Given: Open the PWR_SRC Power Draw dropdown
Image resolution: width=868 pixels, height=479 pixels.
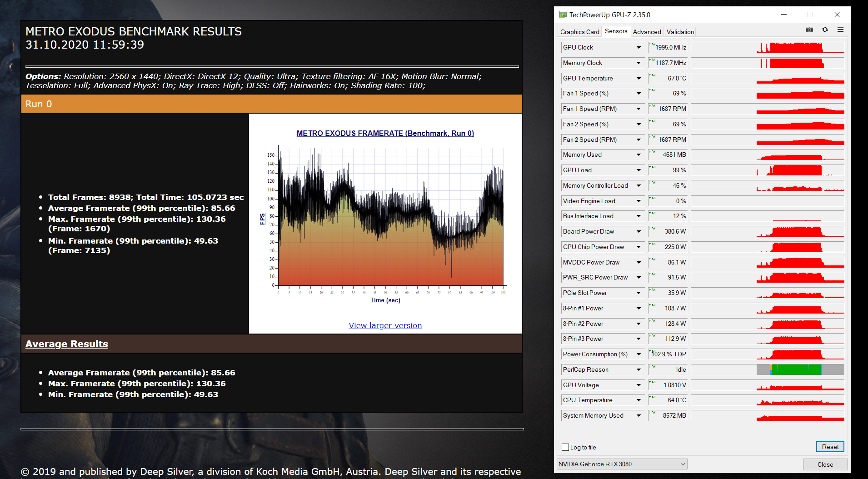Looking at the screenshot, I should click(x=639, y=277).
